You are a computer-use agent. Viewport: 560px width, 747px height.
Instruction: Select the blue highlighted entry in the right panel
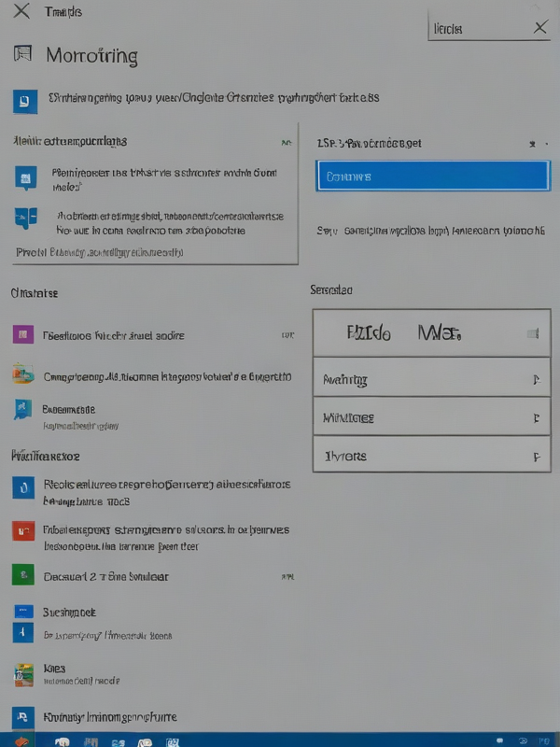433,176
